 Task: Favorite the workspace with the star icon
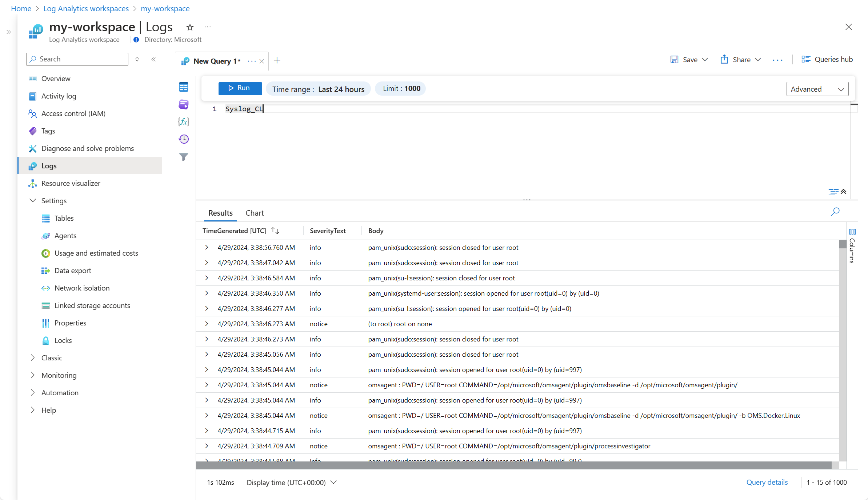pyautogui.click(x=190, y=27)
